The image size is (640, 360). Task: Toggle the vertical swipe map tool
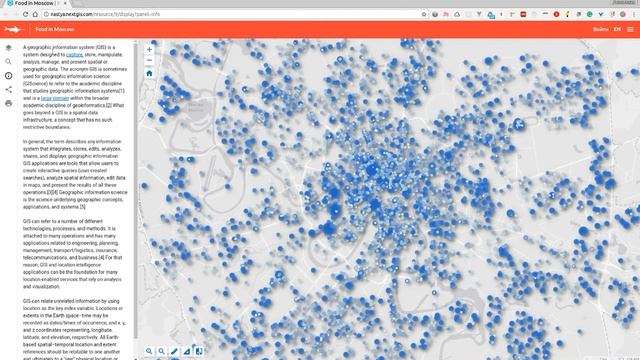point(199,351)
